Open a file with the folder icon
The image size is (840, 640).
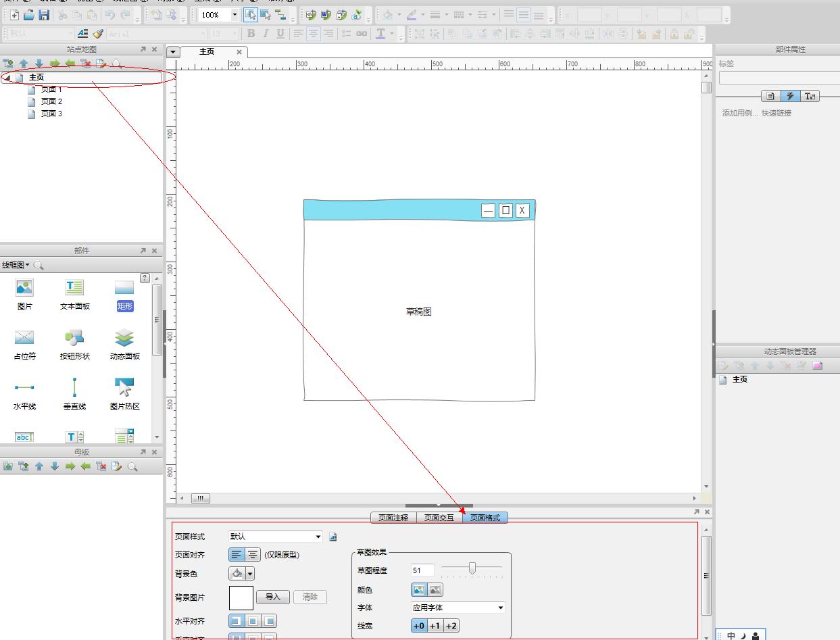point(29,15)
